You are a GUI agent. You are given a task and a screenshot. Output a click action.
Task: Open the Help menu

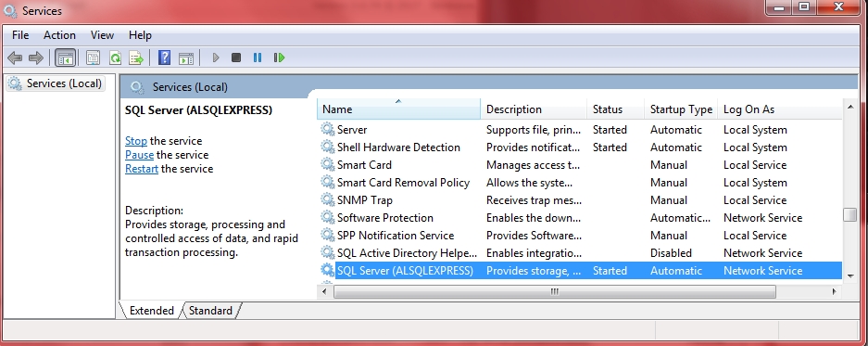pyautogui.click(x=140, y=35)
